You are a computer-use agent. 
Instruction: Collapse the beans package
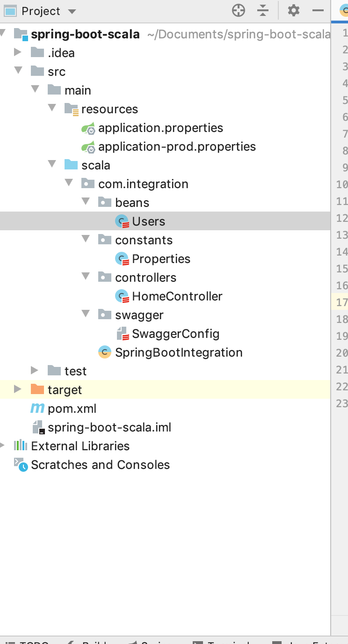pyautogui.click(x=85, y=201)
